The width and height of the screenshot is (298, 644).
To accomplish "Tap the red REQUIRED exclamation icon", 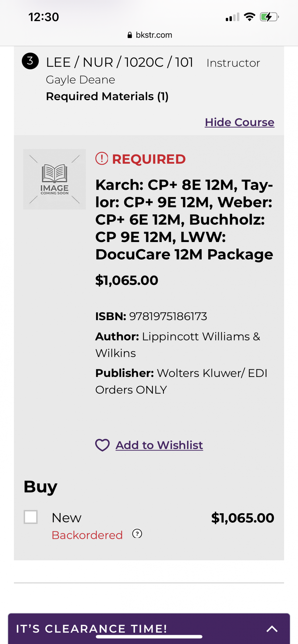I will [102, 158].
